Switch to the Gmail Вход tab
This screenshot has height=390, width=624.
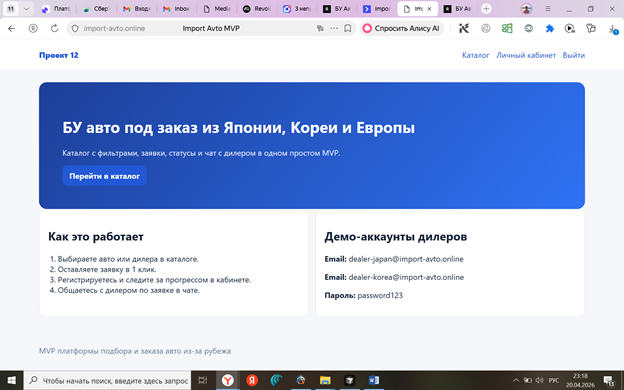point(136,9)
